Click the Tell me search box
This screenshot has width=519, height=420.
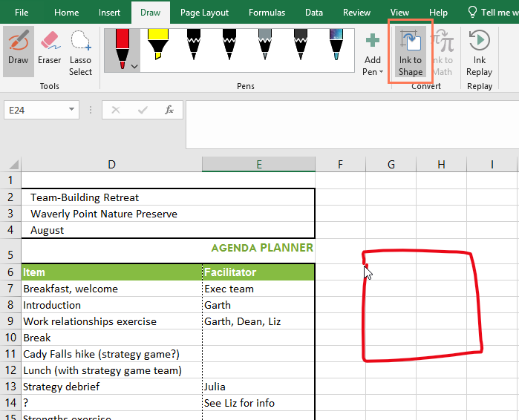click(x=492, y=13)
